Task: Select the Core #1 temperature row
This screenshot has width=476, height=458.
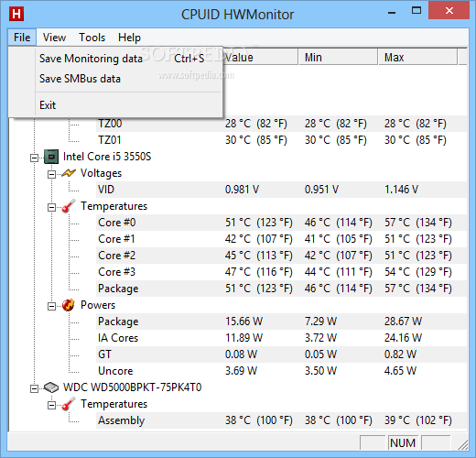Action: point(281,239)
